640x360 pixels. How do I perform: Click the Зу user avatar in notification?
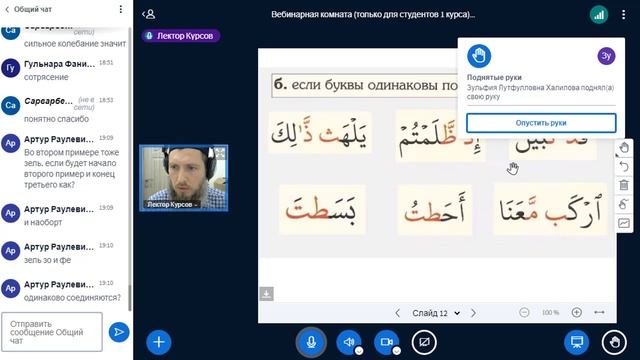point(606,56)
